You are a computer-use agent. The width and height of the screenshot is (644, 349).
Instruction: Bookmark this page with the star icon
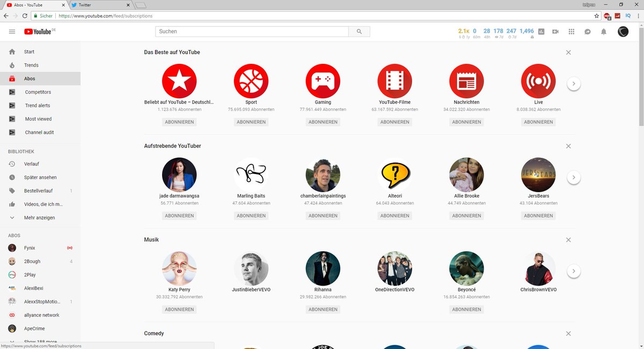click(x=596, y=16)
